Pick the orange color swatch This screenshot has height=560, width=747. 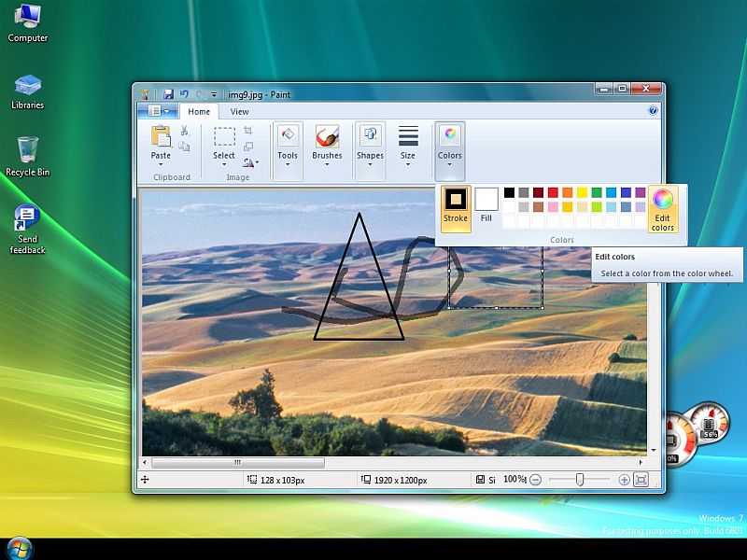tap(568, 192)
